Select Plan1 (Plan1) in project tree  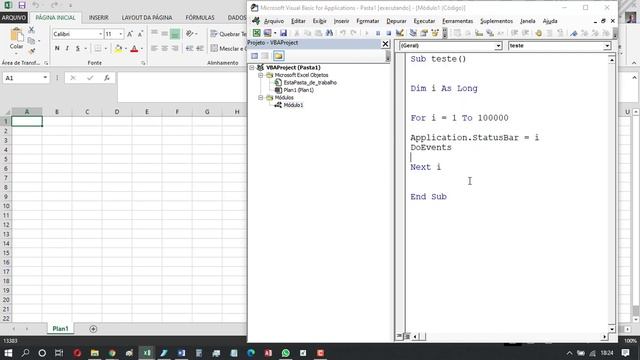pyautogui.click(x=298, y=90)
